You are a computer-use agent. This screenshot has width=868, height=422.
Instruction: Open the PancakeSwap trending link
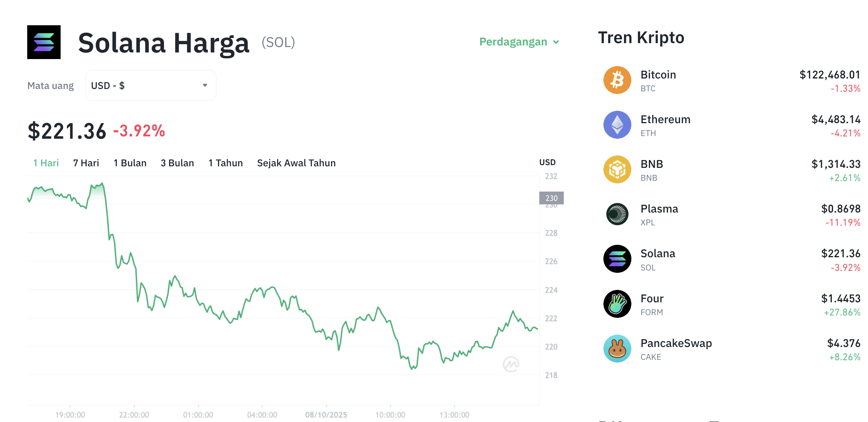click(x=676, y=344)
